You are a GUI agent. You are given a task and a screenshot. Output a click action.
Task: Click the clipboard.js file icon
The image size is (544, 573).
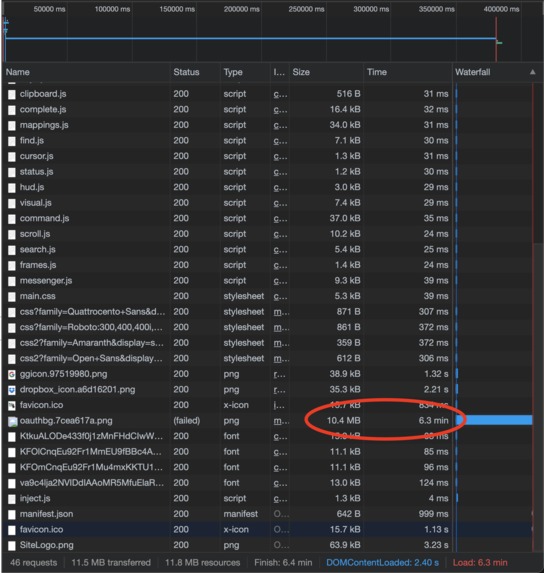pos(12,94)
